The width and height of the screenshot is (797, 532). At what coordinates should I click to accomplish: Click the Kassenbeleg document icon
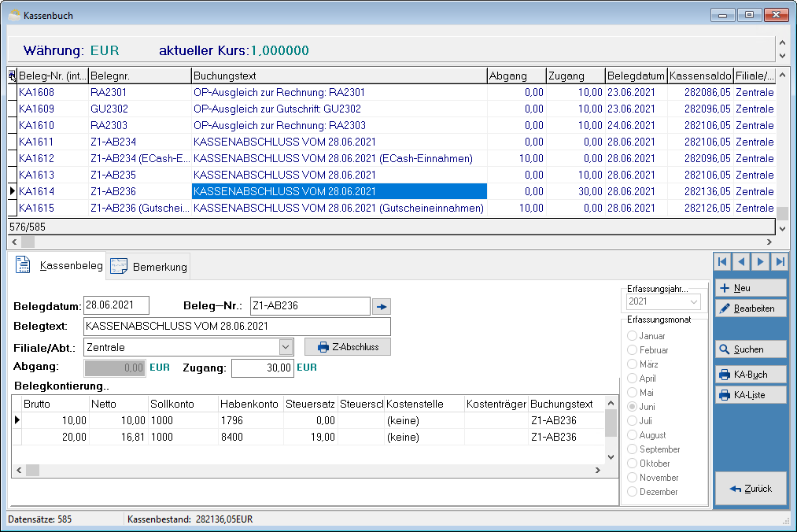(23, 265)
